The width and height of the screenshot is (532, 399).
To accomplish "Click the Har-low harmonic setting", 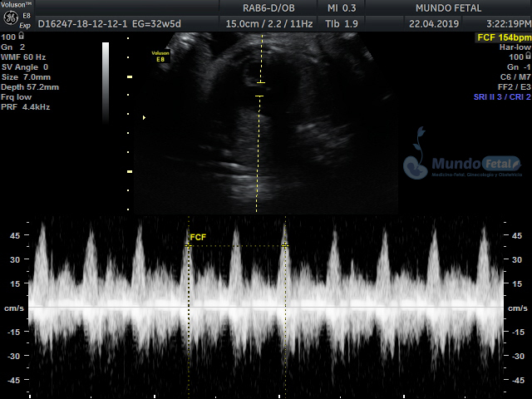I will coord(515,47).
